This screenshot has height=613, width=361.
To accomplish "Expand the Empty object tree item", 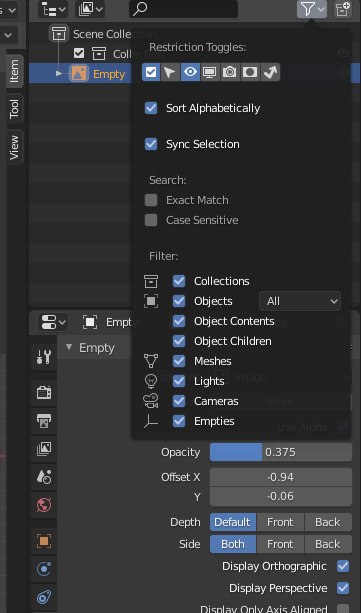I will point(59,73).
